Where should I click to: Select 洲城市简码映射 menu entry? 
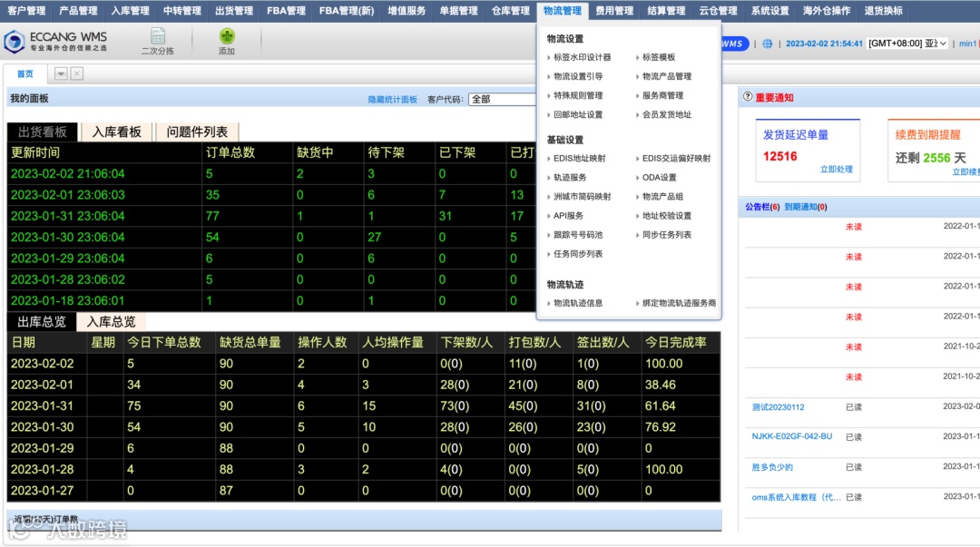[x=582, y=196]
